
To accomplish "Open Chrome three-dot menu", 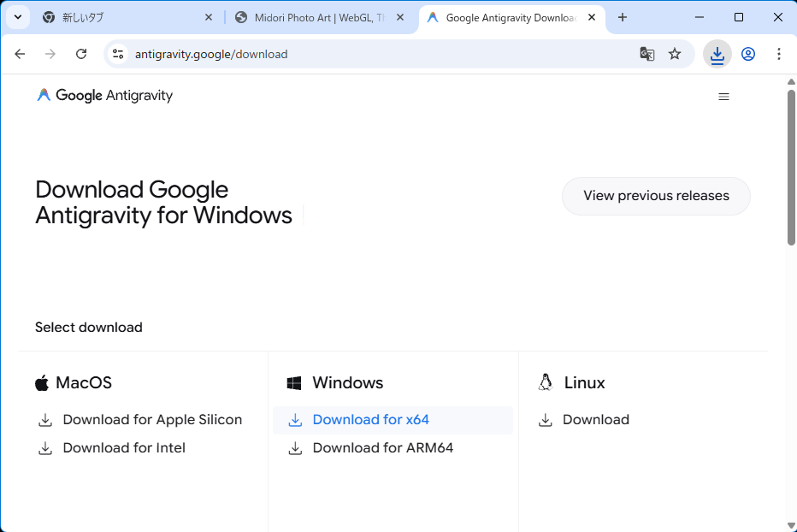I will tap(778, 54).
